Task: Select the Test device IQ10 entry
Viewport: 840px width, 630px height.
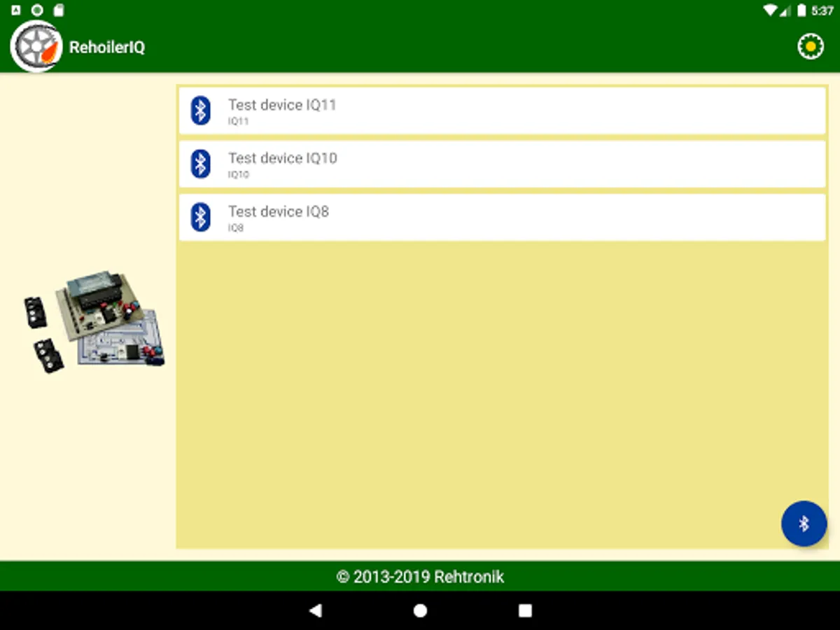Action: point(503,164)
